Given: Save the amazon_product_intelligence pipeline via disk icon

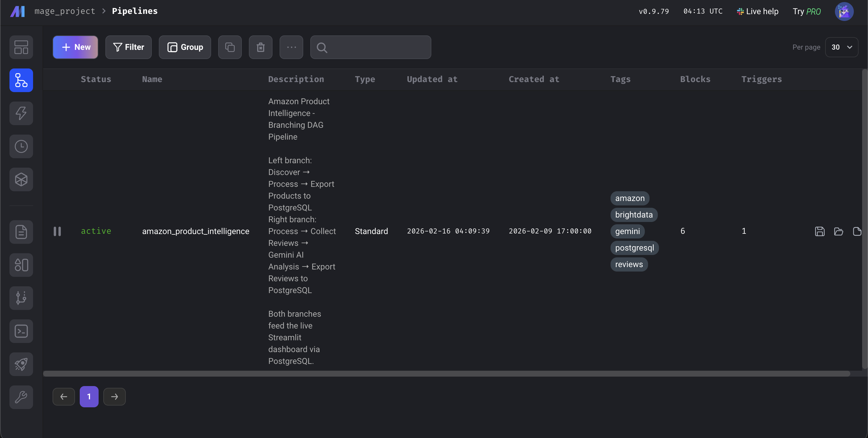Looking at the screenshot, I should tap(820, 231).
